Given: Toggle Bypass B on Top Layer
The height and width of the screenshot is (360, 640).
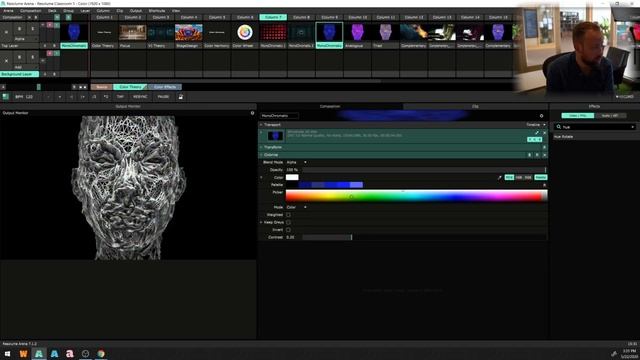Looking at the screenshot, I should coord(19,29).
